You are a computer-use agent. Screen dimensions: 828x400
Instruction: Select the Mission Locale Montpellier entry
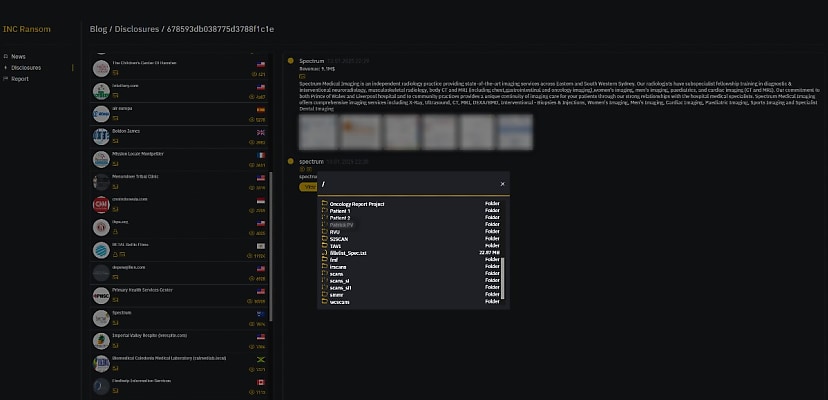tap(179, 159)
